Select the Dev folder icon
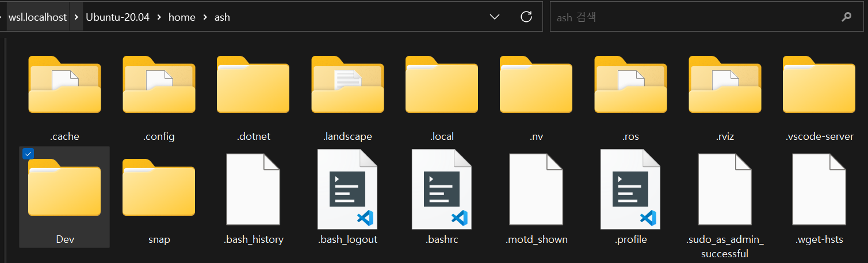The image size is (868, 263). tap(64, 188)
